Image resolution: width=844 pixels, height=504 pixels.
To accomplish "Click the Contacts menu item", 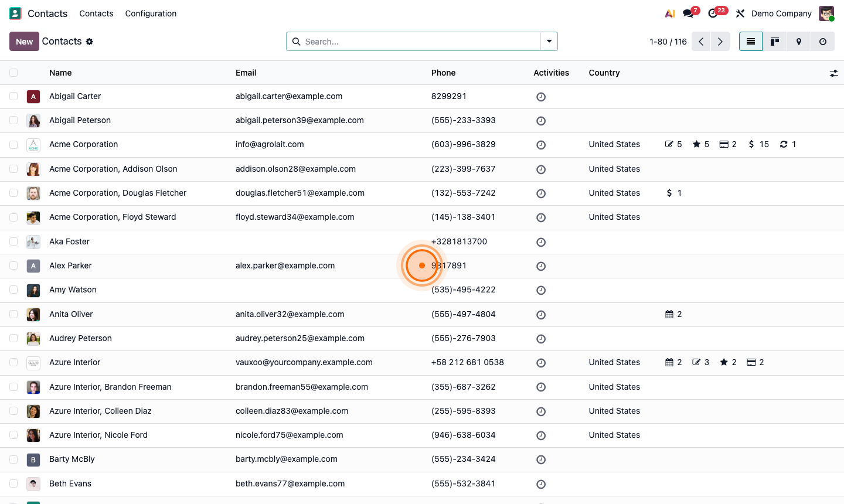I will tap(96, 13).
